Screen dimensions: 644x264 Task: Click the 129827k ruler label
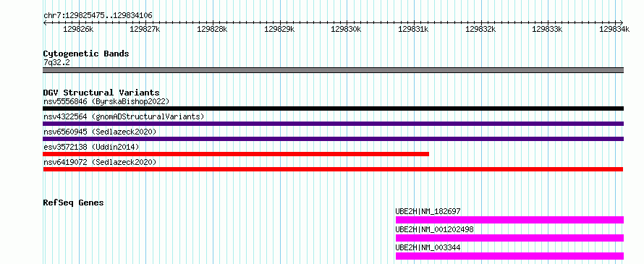tap(145, 29)
